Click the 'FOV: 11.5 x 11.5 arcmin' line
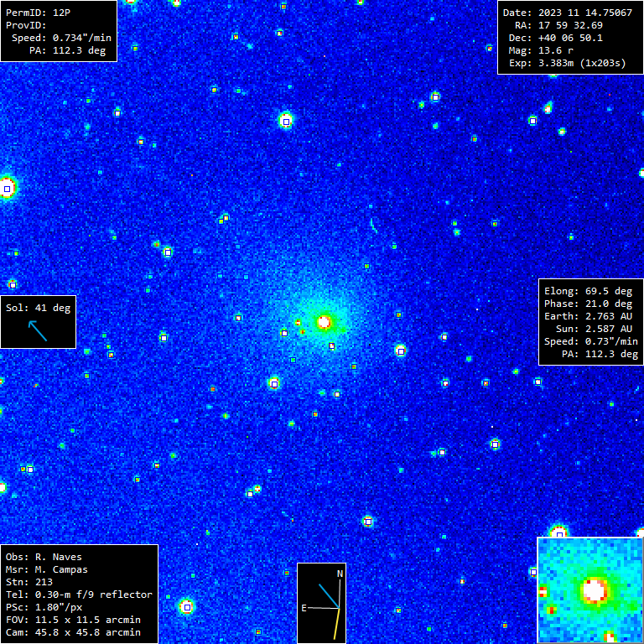This screenshot has height=644, width=644. click(73, 620)
